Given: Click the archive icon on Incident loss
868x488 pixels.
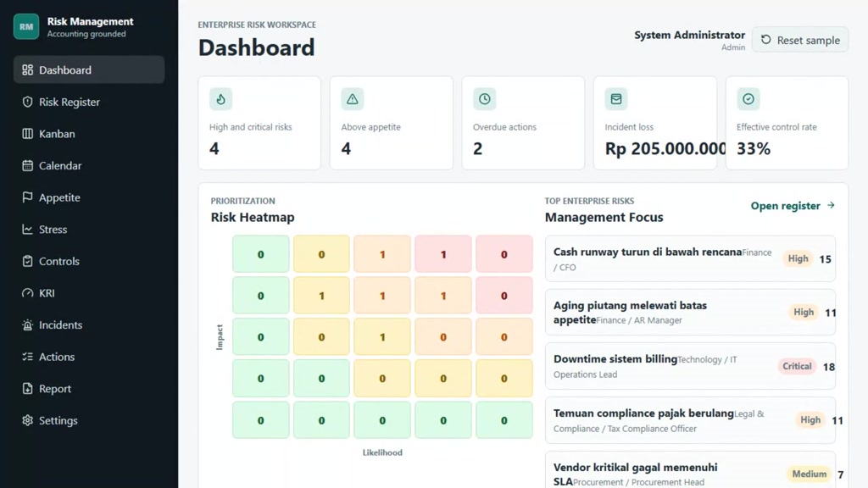Looking at the screenshot, I should point(616,99).
